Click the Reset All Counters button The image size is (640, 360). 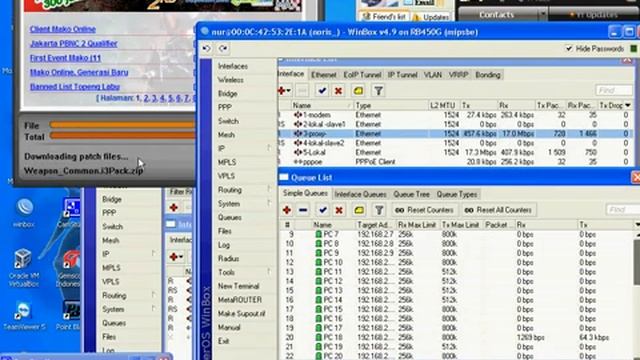coord(498,210)
